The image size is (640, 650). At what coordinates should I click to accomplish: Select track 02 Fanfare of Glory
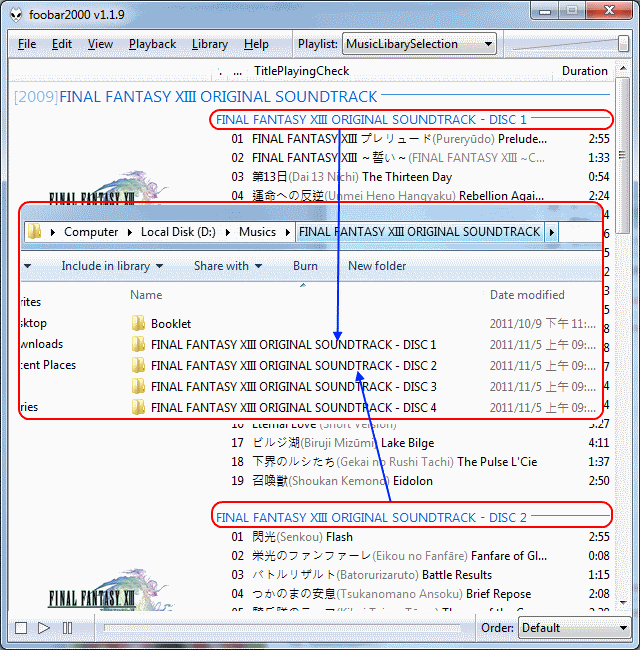420,556
